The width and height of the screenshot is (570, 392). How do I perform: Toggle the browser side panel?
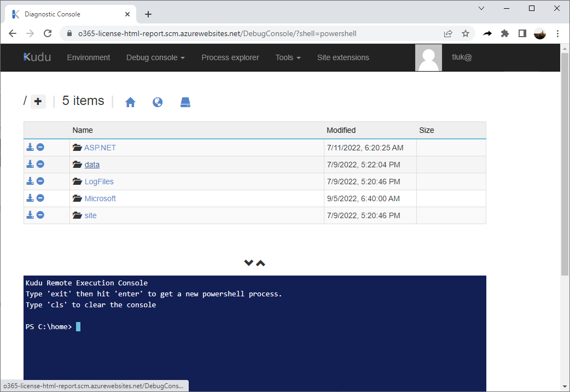click(522, 33)
